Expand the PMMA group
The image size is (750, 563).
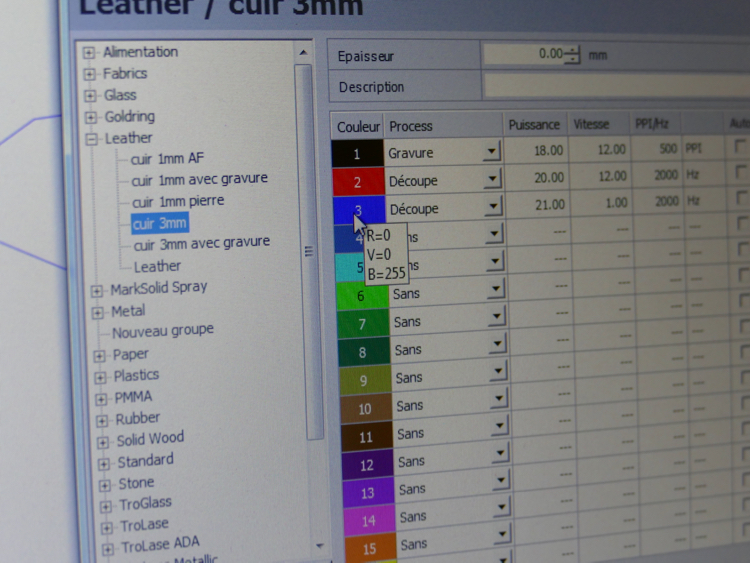tap(101, 399)
